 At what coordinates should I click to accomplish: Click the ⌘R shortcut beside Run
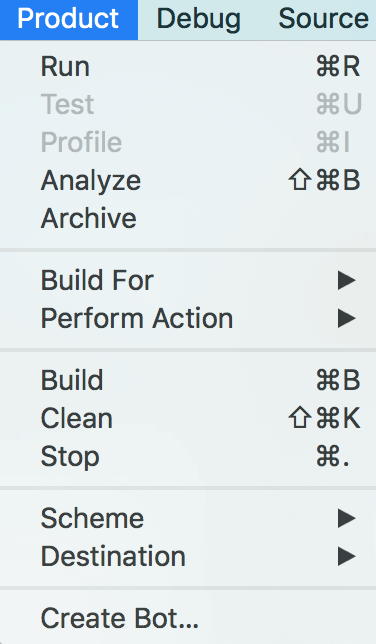click(338, 67)
